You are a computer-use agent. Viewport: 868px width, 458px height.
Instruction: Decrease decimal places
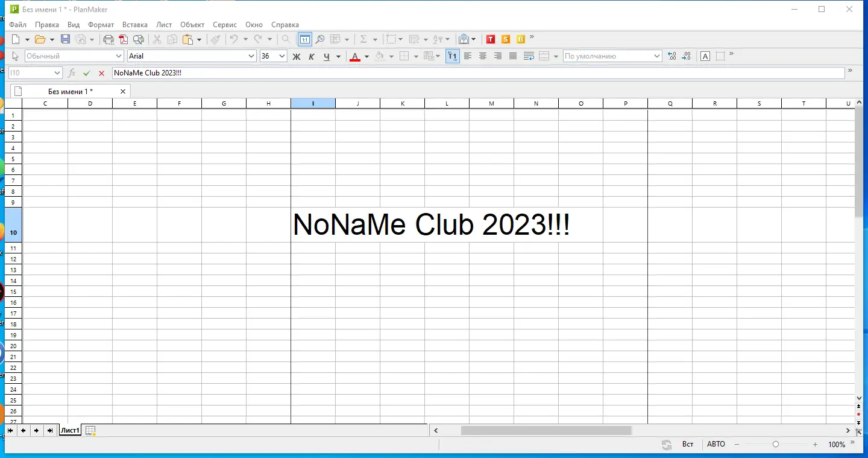coord(687,56)
